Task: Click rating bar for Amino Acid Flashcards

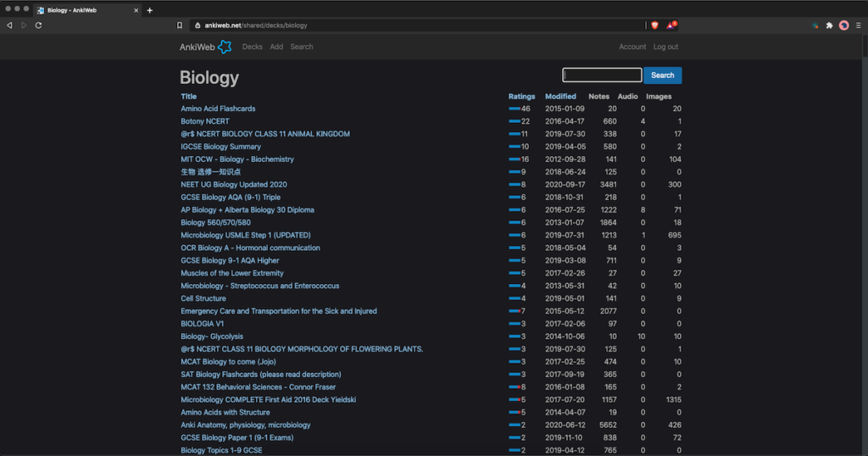Action: [515, 109]
